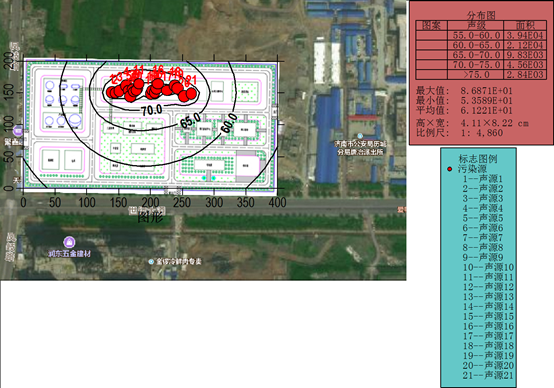Click legend entry 18--声源18

coord(488,346)
